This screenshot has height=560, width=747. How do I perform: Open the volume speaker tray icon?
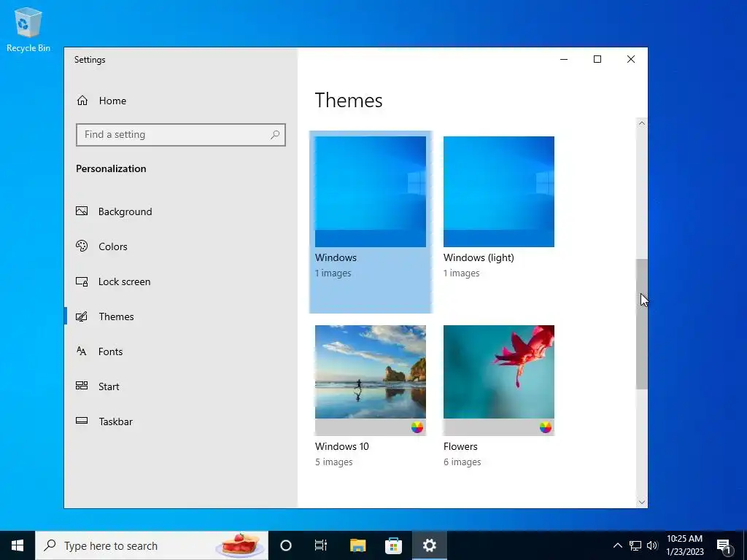pyautogui.click(x=652, y=545)
